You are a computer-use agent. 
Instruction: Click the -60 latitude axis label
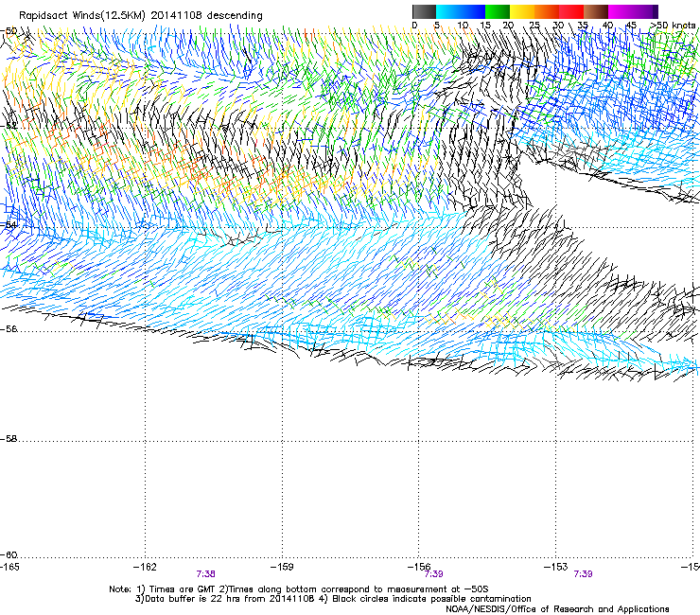click(x=9, y=555)
